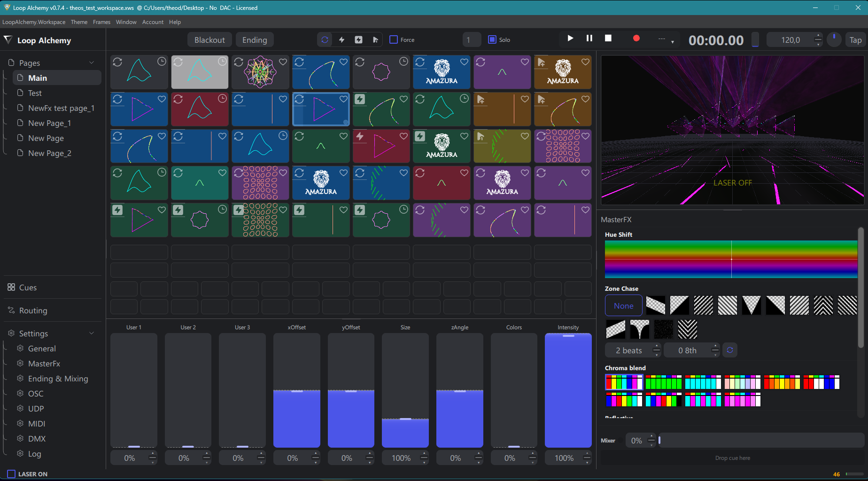
Task: Select the loop trigger mode icon
Action: tap(325, 40)
